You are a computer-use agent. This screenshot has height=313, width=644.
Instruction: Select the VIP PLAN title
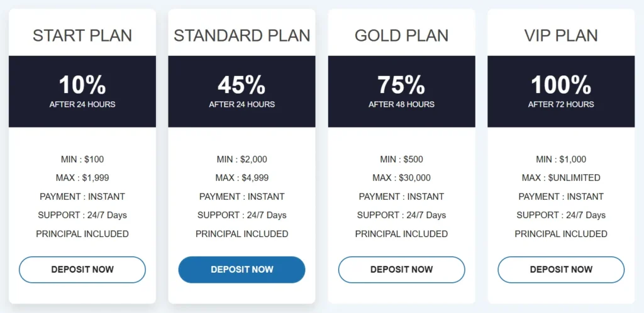point(561,35)
